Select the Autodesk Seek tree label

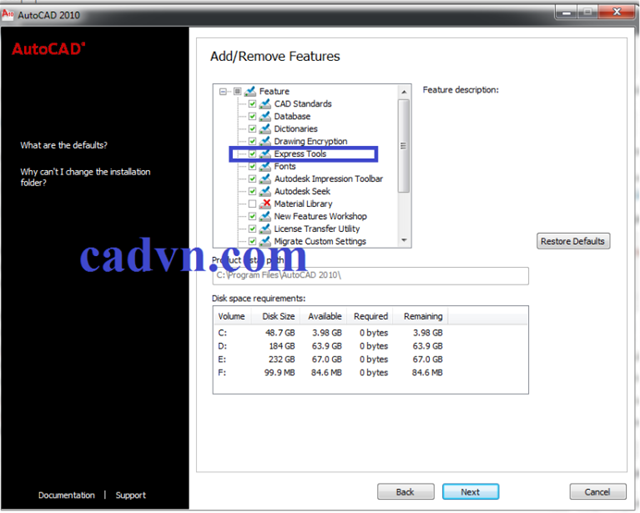pos(302,191)
